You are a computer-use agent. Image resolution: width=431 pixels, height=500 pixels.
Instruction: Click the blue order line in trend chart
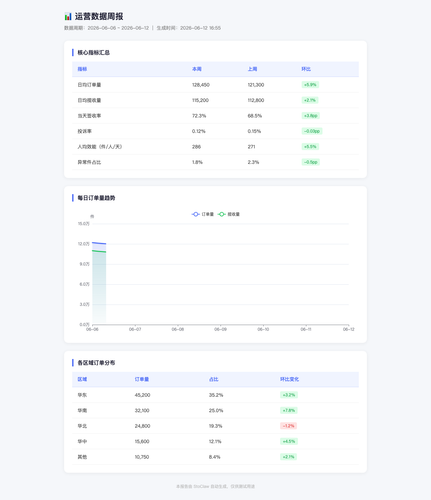click(x=99, y=243)
